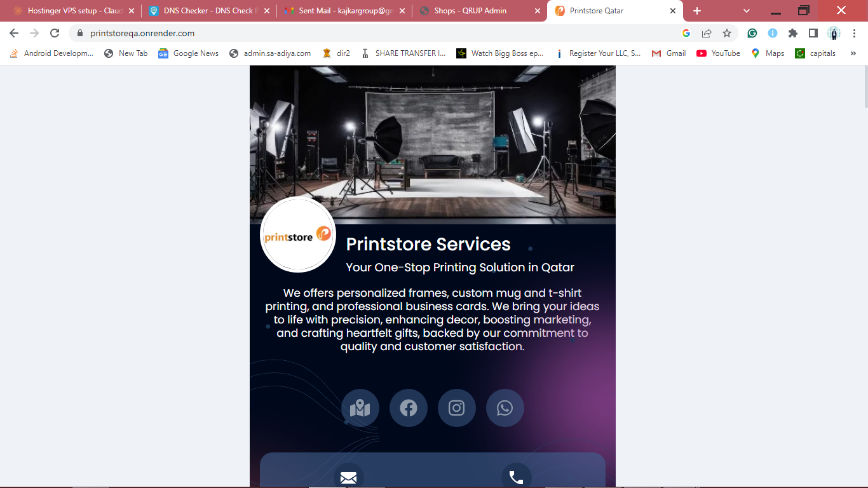Open the Android Development bookmark
This screenshot has height=488, width=868.
51,53
